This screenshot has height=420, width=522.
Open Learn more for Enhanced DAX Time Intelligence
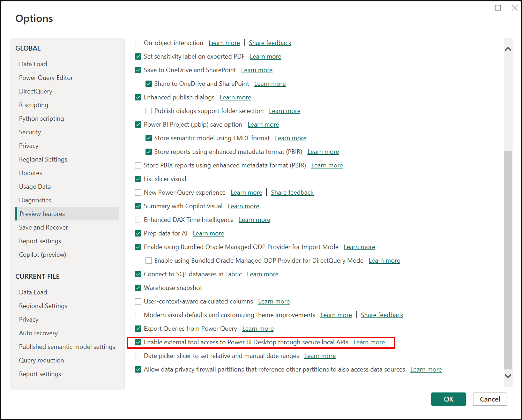(254, 220)
